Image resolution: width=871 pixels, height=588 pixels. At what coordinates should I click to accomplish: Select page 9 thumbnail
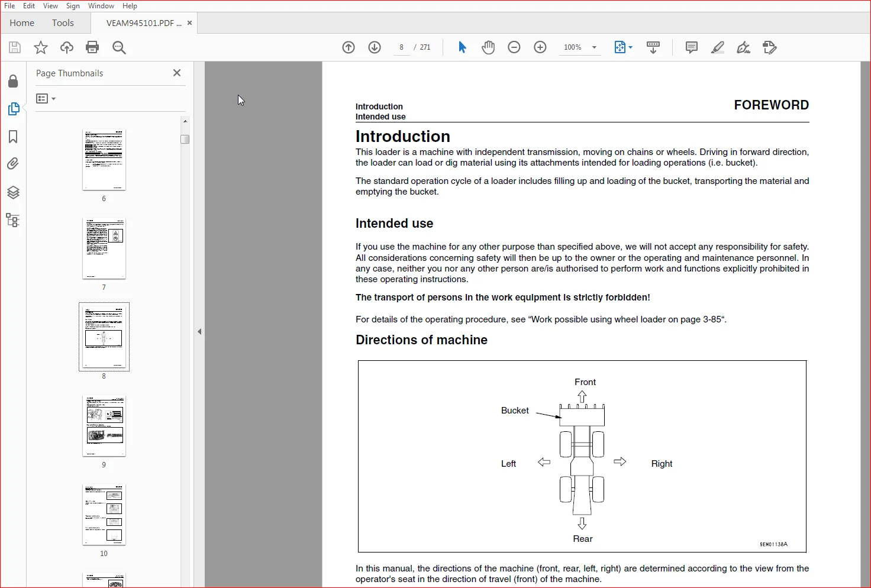click(x=104, y=426)
